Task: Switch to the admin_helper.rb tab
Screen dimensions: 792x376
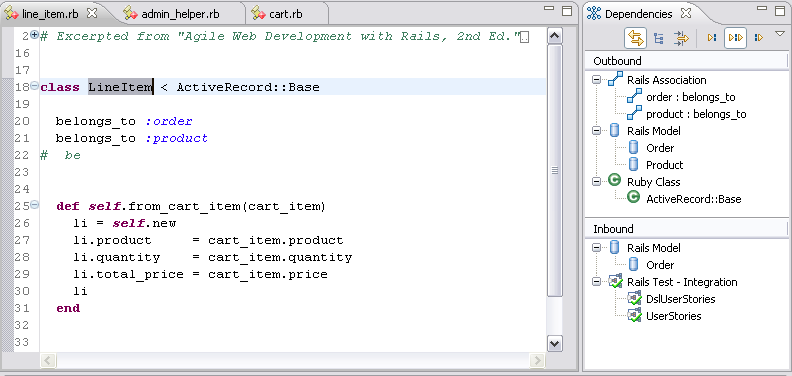Action: point(180,14)
